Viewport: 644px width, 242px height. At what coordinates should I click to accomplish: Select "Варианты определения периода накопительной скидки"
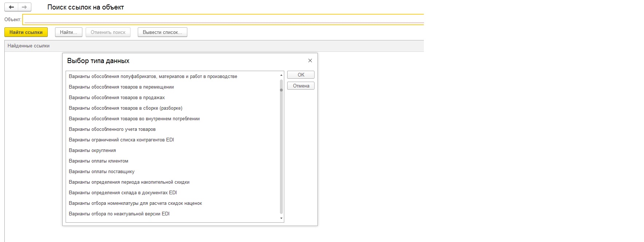tap(173, 182)
